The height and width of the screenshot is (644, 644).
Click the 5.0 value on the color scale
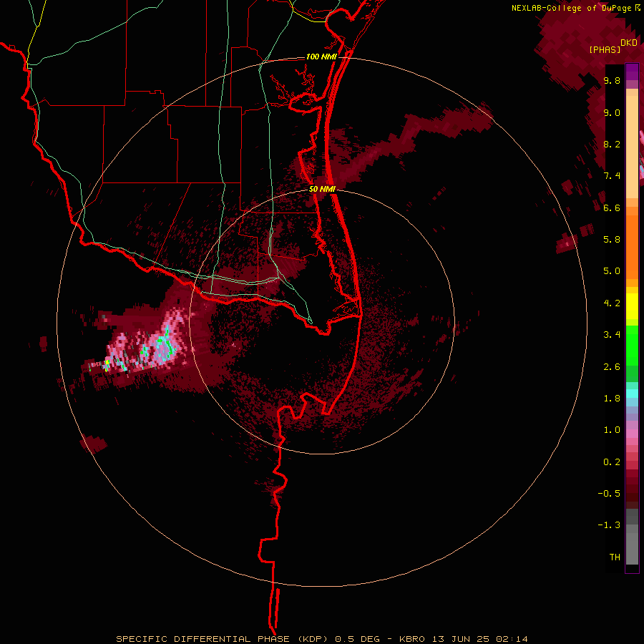point(612,271)
